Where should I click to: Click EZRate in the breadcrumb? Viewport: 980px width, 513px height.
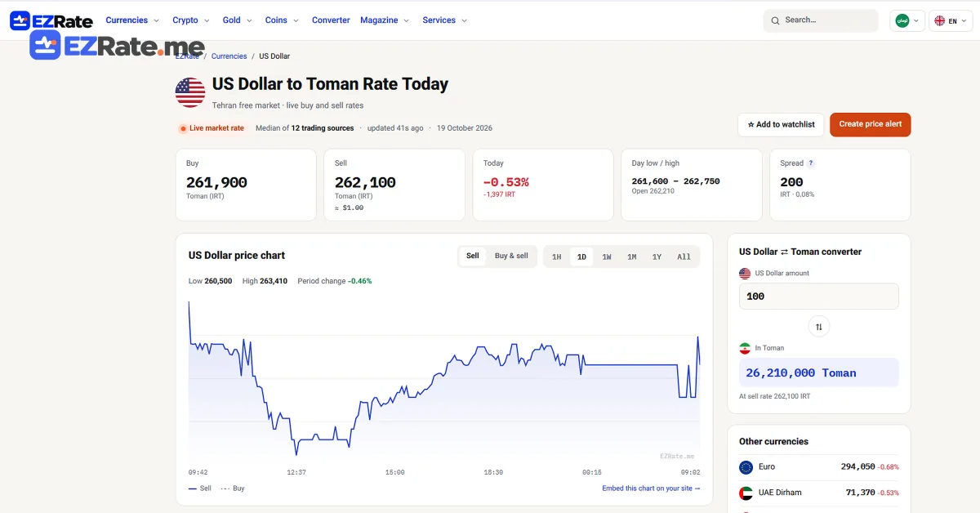tap(187, 56)
